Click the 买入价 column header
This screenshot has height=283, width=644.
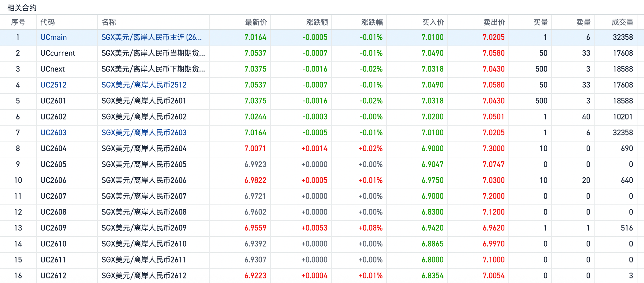[x=433, y=22]
